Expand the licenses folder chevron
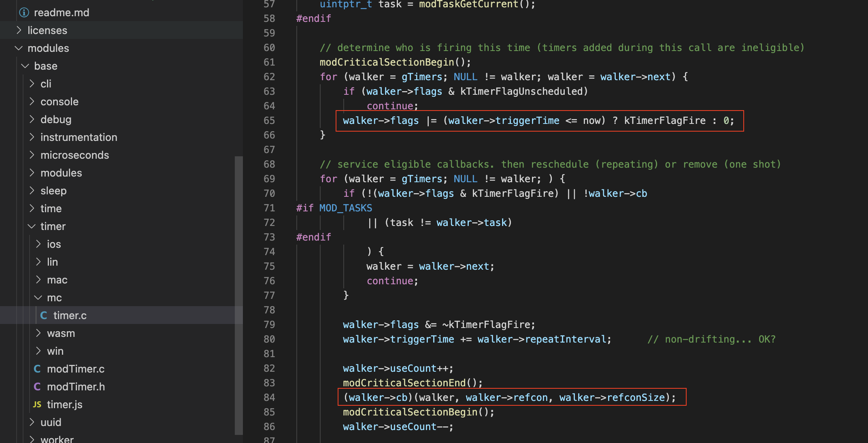 coord(19,30)
